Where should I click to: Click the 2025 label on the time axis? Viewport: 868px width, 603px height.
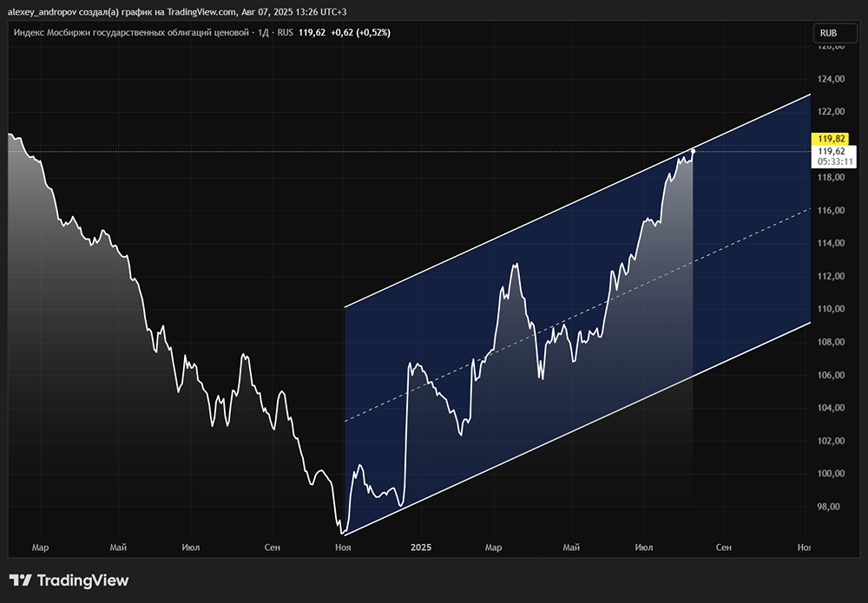421,547
